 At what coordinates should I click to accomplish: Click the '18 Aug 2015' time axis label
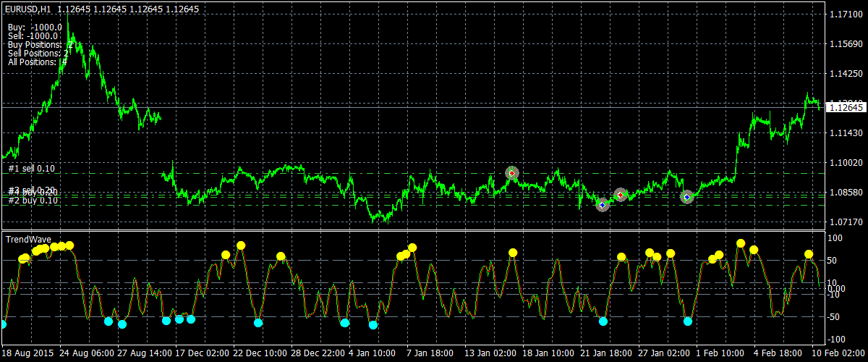(x=27, y=353)
